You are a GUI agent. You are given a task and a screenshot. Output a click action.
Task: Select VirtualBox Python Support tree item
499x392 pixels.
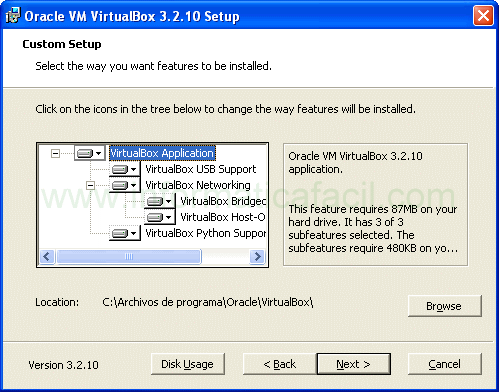coord(206,233)
